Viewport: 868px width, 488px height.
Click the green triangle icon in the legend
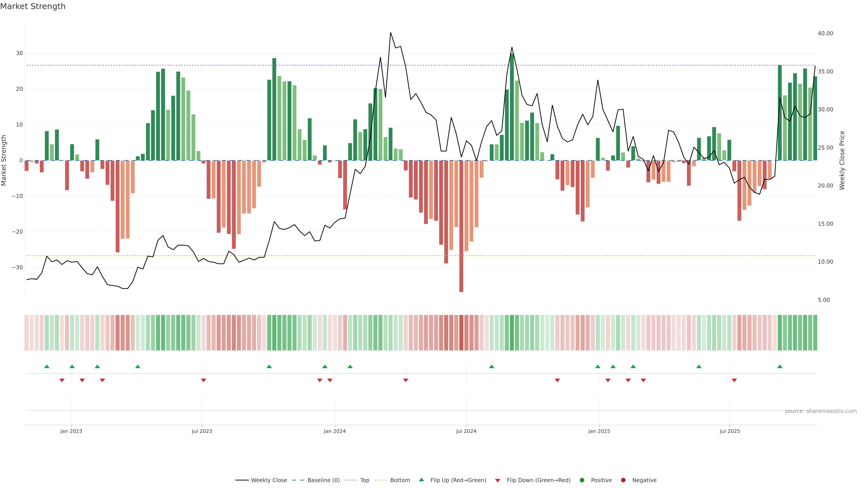(x=421, y=480)
